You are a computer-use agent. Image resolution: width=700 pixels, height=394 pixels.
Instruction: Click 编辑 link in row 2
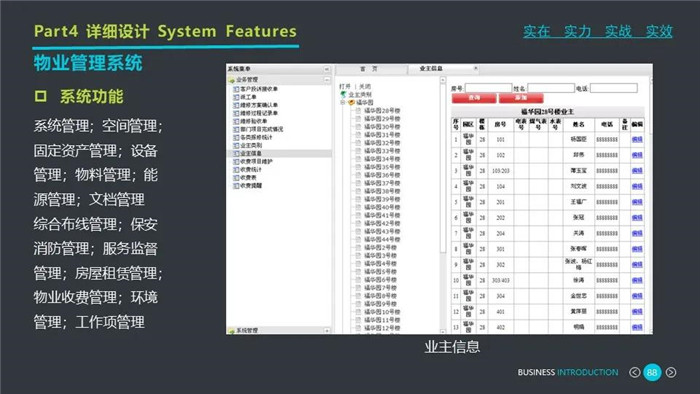pyautogui.click(x=637, y=155)
